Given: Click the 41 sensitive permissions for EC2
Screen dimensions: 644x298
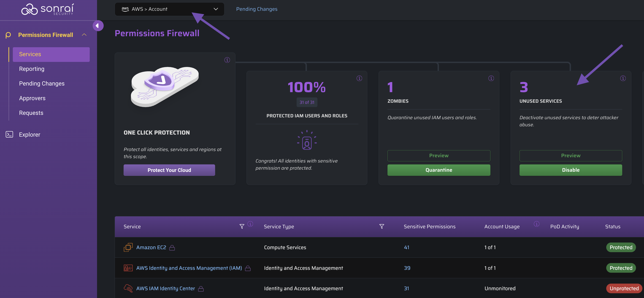Looking at the screenshot, I should coord(406,247).
